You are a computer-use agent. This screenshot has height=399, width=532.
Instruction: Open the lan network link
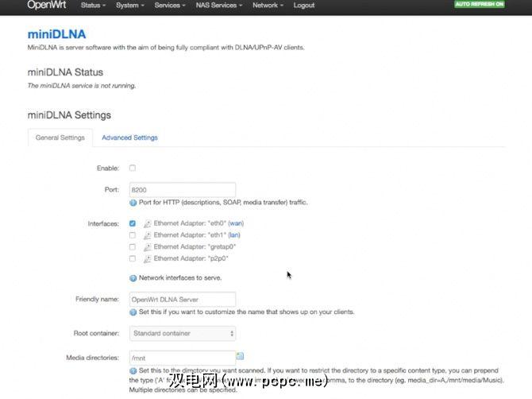coord(234,235)
